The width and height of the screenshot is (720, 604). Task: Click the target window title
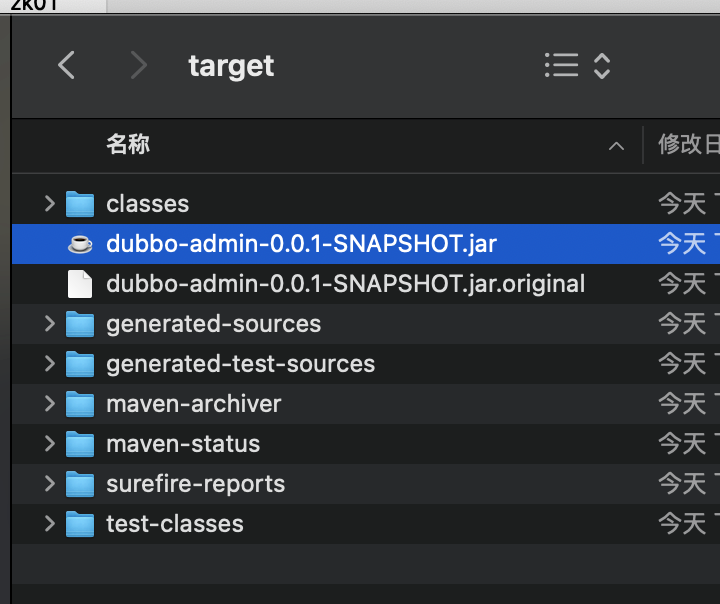(x=231, y=66)
